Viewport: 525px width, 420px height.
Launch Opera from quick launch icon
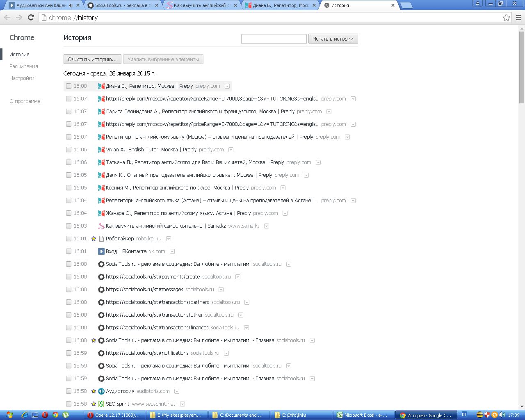45,415
